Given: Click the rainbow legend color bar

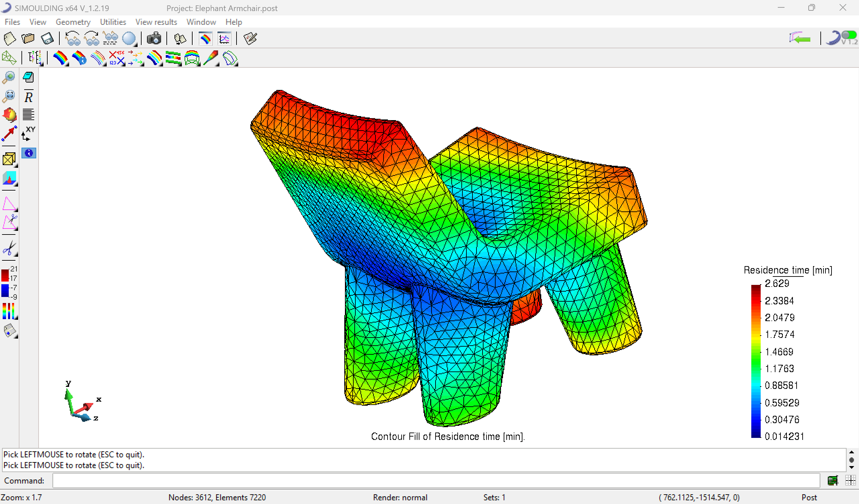Looking at the screenshot, I should (x=756, y=361).
